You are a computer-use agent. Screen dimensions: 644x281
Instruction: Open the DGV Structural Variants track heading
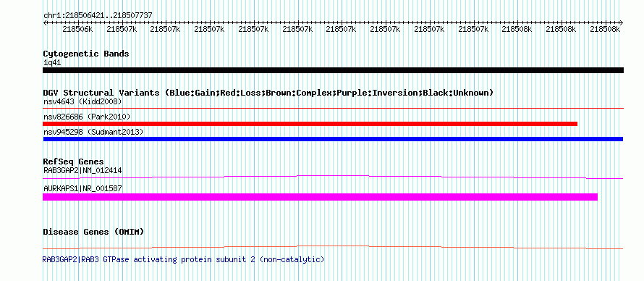click(268, 93)
